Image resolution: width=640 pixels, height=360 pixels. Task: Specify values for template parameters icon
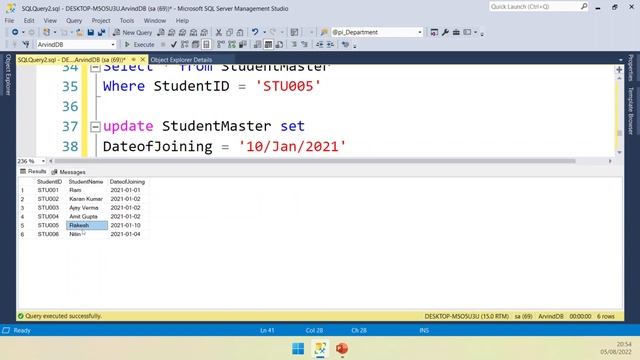[345, 44]
